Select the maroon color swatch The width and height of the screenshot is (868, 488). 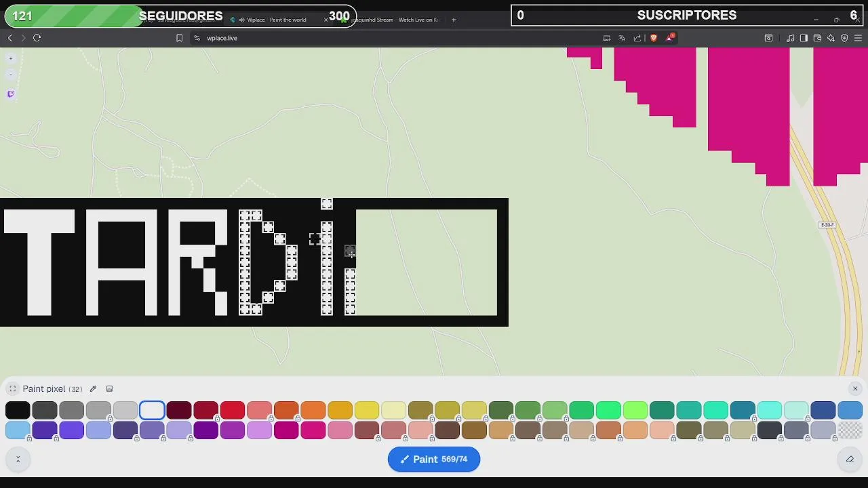tap(179, 410)
